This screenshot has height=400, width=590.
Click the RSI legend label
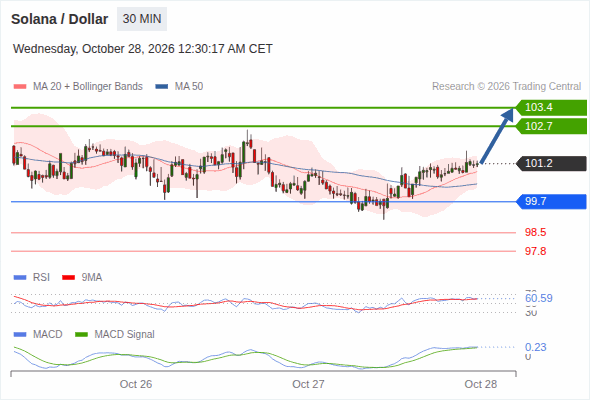[x=41, y=278]
